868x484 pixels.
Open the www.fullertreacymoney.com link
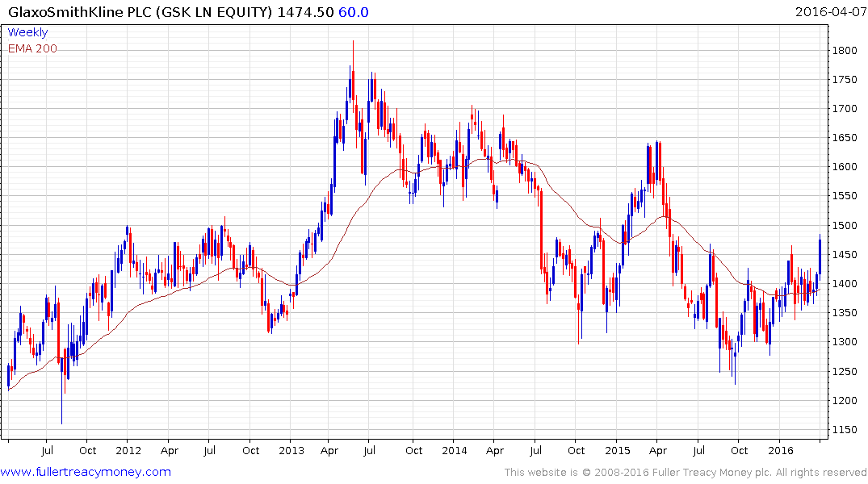pyautogui.click(x=86, y=472)
